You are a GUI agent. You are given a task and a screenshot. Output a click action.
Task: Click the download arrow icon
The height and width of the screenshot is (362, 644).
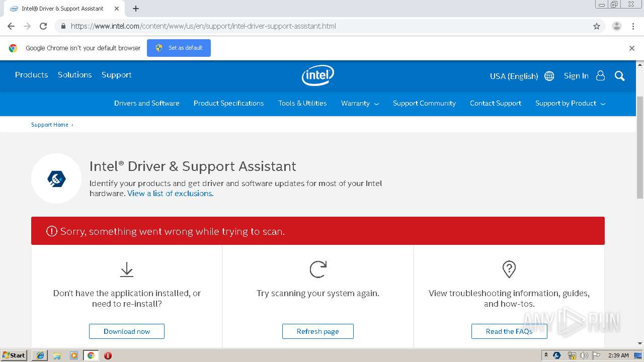(x=127, y=269)
